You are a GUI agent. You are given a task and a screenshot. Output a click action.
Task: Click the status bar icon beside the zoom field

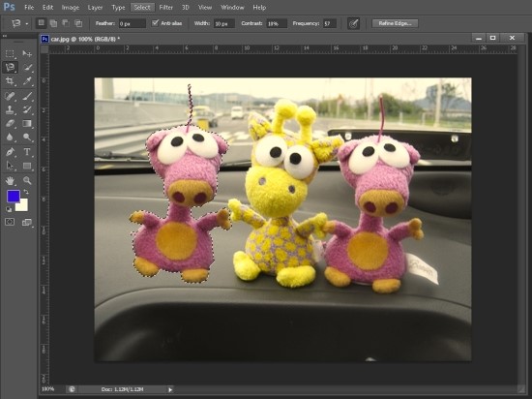(x=72, y=389)
